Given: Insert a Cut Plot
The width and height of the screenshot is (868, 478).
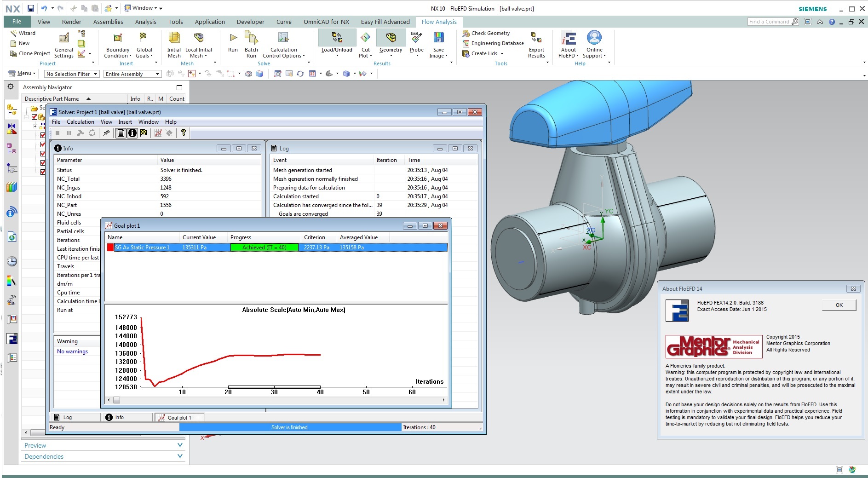Looking at the screenshot, I should [x=366, y=45].
